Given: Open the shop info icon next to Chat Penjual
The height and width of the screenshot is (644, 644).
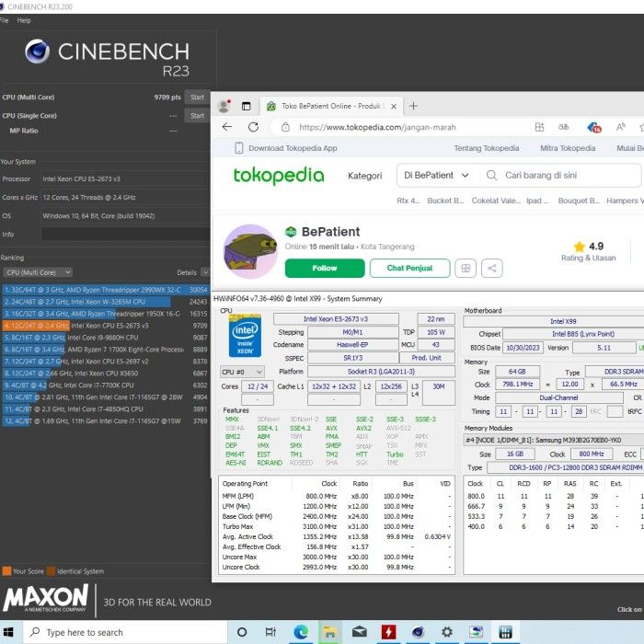Looking at the screenshot, I should [466, 269].
